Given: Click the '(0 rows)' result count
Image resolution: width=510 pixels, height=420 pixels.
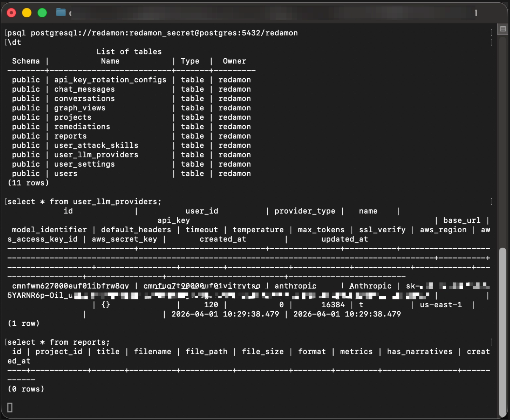Looking at the screenshot, I should pyautogui.click(x=26, y=389).
